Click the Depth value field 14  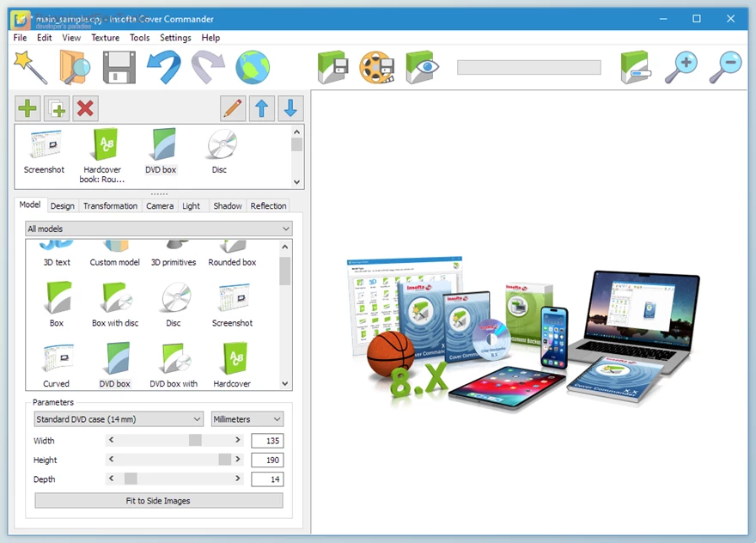coord(267,479)
